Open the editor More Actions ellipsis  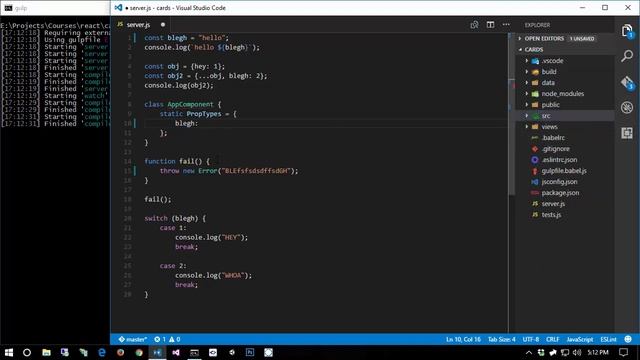click(506, 24)
